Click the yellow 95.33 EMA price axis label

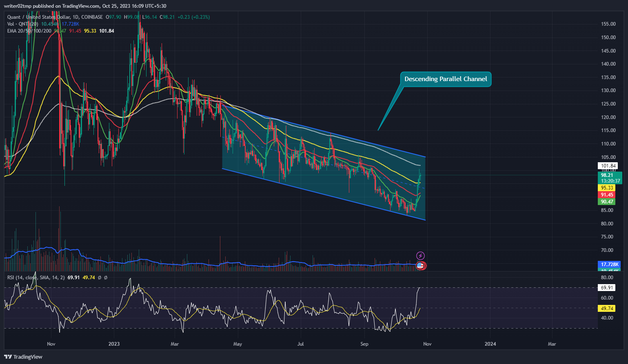pyautogui.click(x=607, y=188)
